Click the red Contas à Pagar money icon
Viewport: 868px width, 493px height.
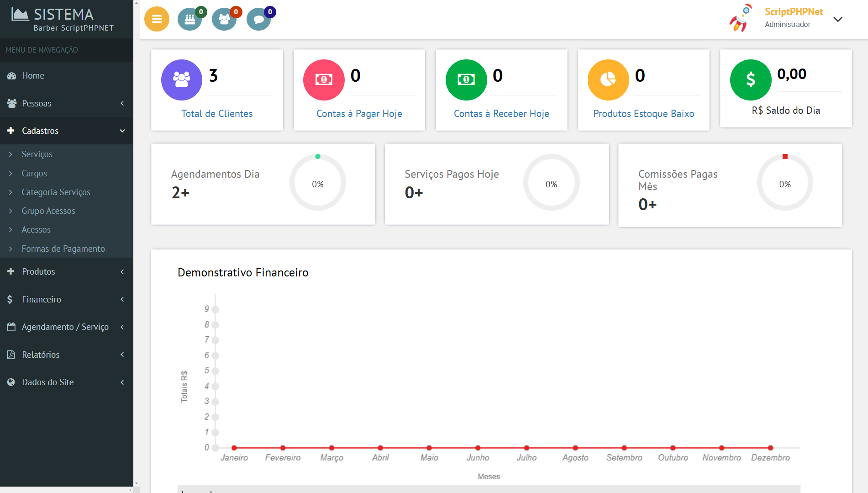[324, 80]
